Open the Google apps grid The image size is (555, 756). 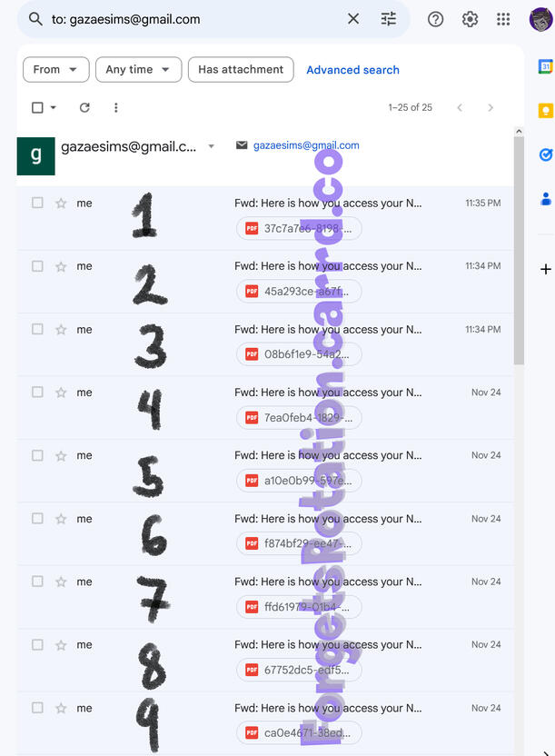pyautogui.click(x=503, y=19)
